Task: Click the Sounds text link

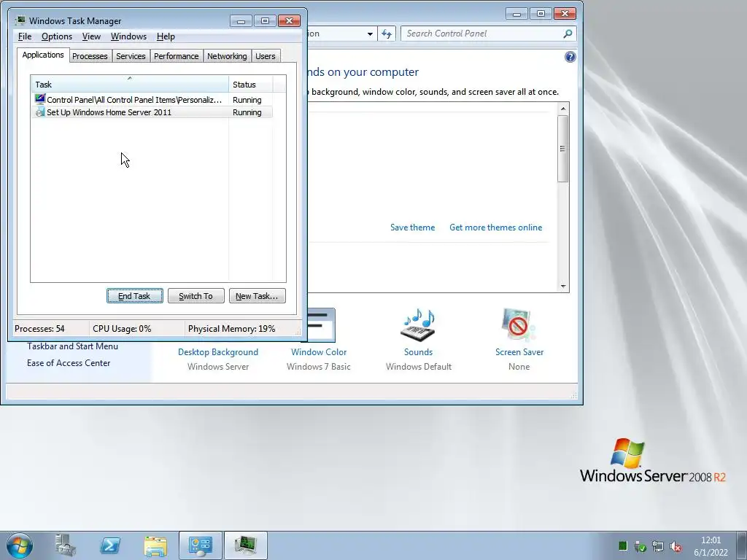Action: (418, 352)
